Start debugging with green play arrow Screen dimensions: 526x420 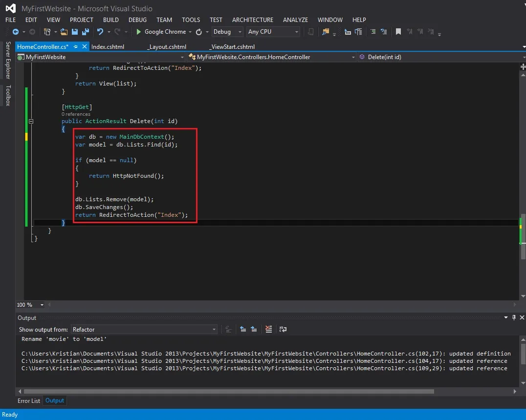[138, 32]
